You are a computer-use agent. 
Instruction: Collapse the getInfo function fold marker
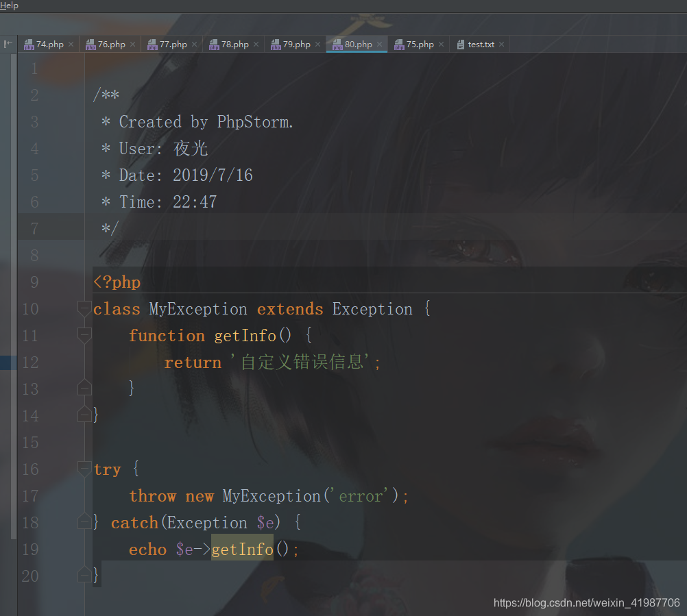pos(84,335)
